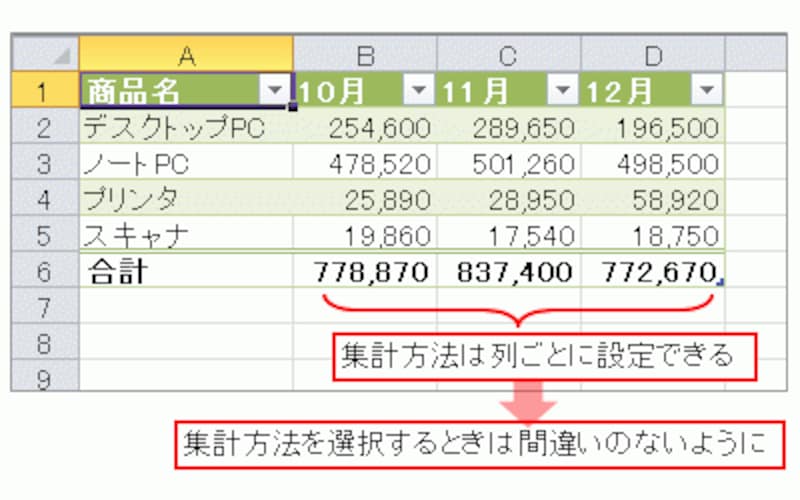Image resolution: width=800 pixels, height=500 pixels.
Task: Click the プリンタ cell
Action: click(186, 197)
